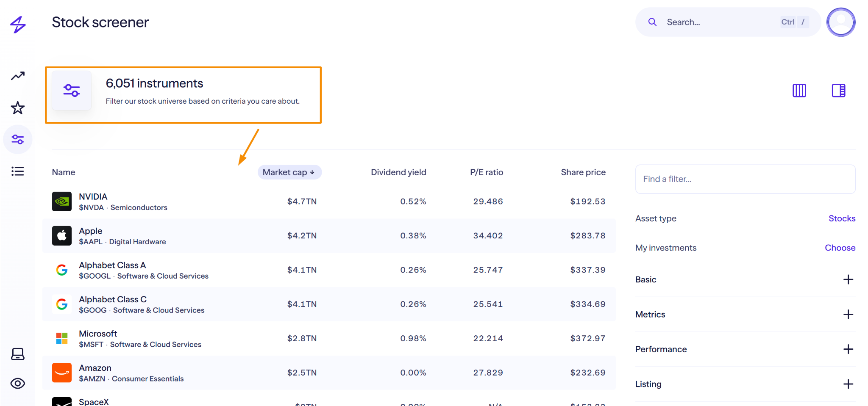Image resolution: width=868 pixels, height=406 pixels.
Task: Click the $AAPL Digital Hardware ticker line
Action: pos(122,242)
